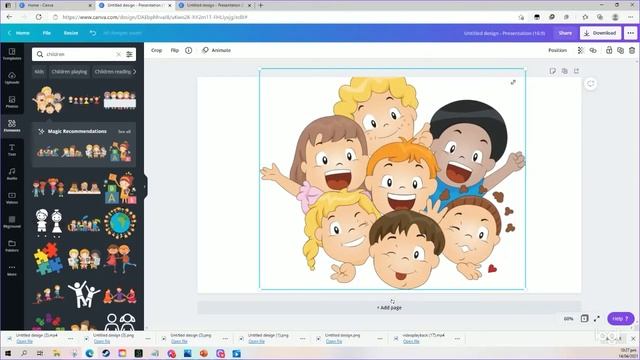
Task: Click the Undo arrow
Action: [93, 33]
